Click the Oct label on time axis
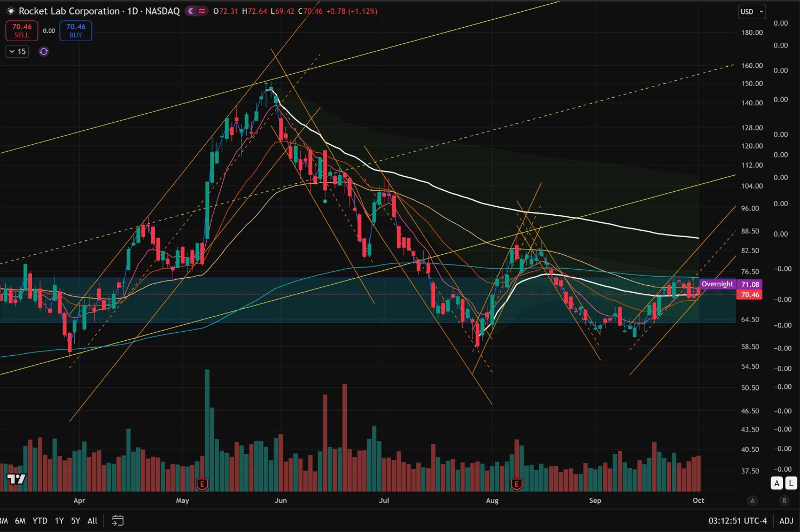Image resolution: width=800 pixels, height=532 pixels. (698, 500)
